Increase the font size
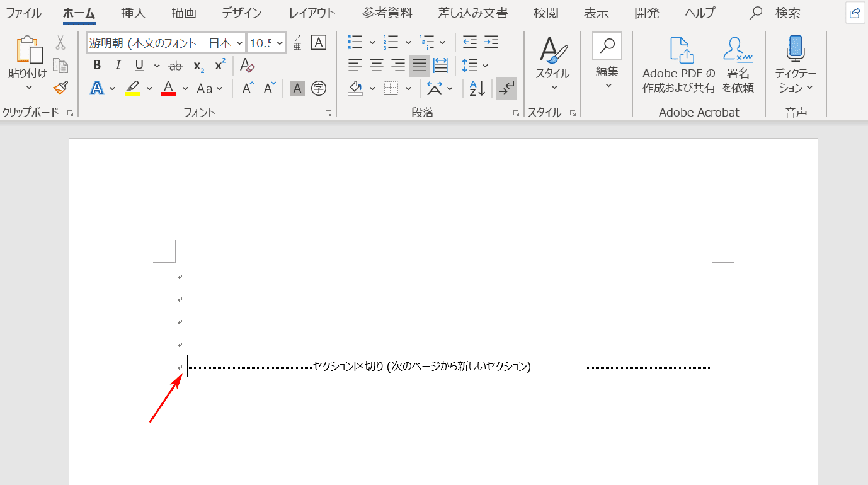Screen dimensions: 868x485 (248, 88)
